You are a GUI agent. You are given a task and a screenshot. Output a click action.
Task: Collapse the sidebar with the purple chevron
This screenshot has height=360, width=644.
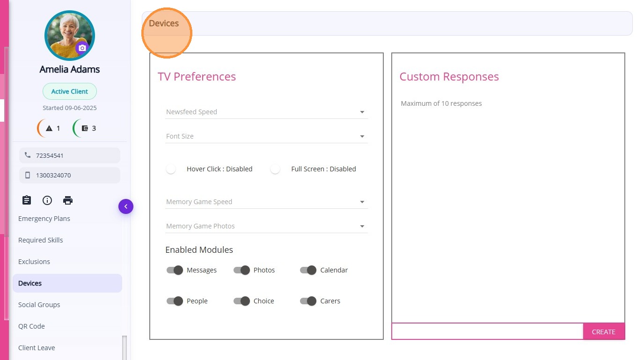[x=126, y=206]
